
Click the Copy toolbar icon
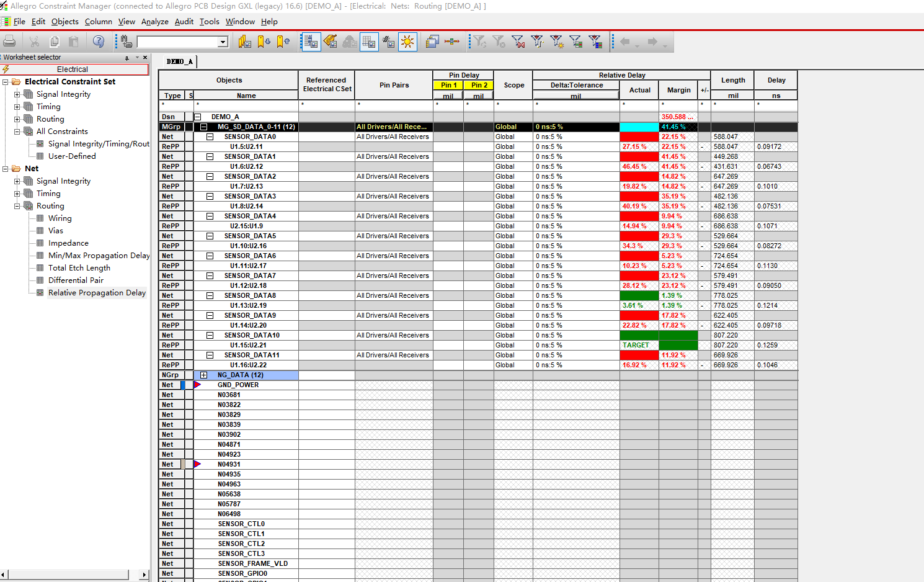[55, 42]
